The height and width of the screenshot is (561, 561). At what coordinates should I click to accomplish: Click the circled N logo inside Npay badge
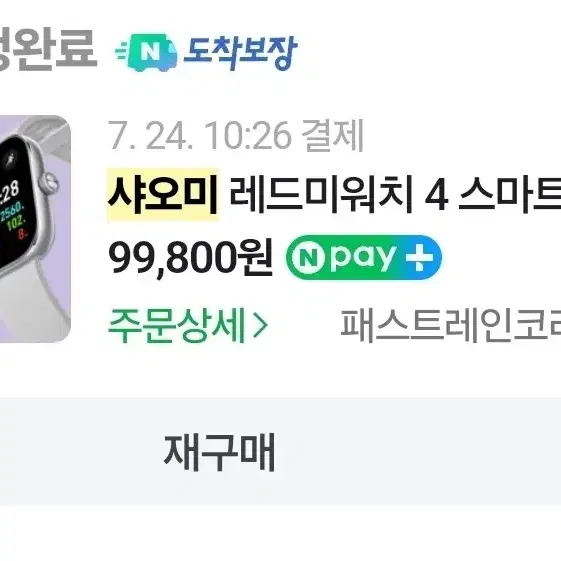point(308,257)
